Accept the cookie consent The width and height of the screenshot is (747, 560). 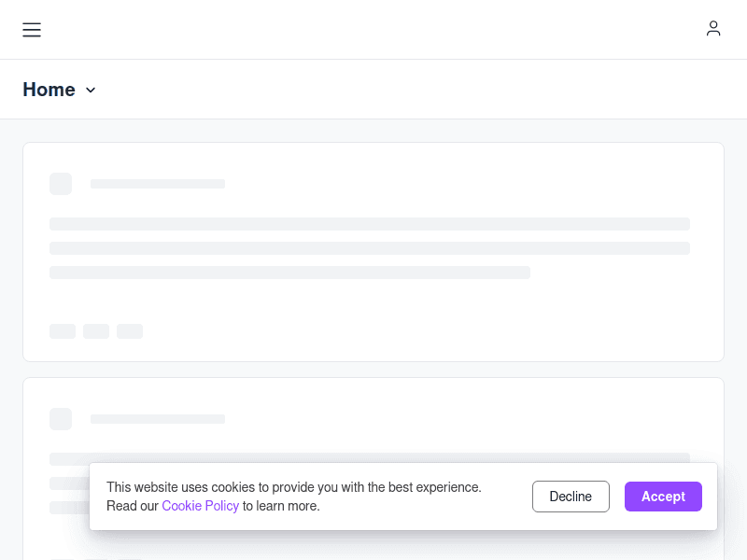pos(663,497)
